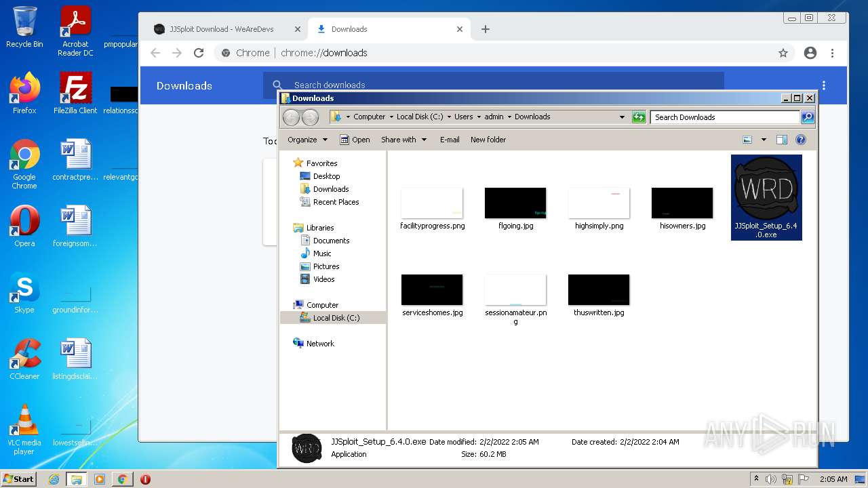This screenshot has height=488, width=868.
Task: Launch CCleaner desktop shortcut
Action: point(24,359)
